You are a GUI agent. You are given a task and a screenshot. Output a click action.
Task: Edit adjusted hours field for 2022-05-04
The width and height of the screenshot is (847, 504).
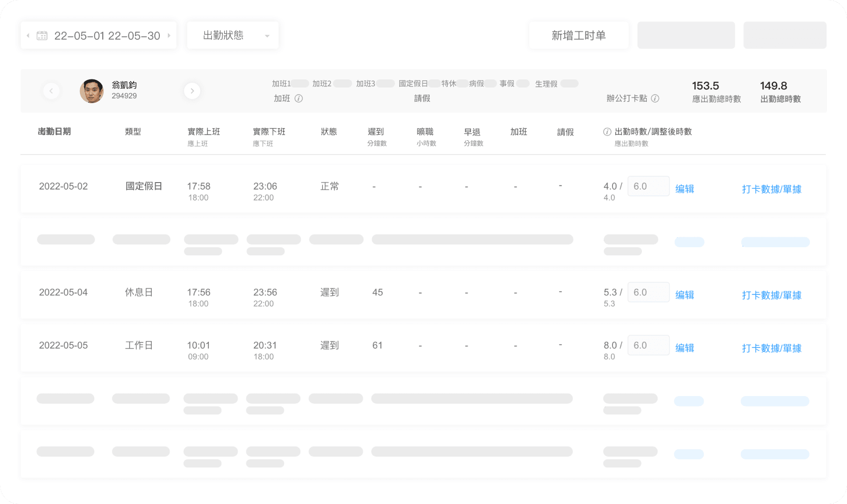coord(649,292)
